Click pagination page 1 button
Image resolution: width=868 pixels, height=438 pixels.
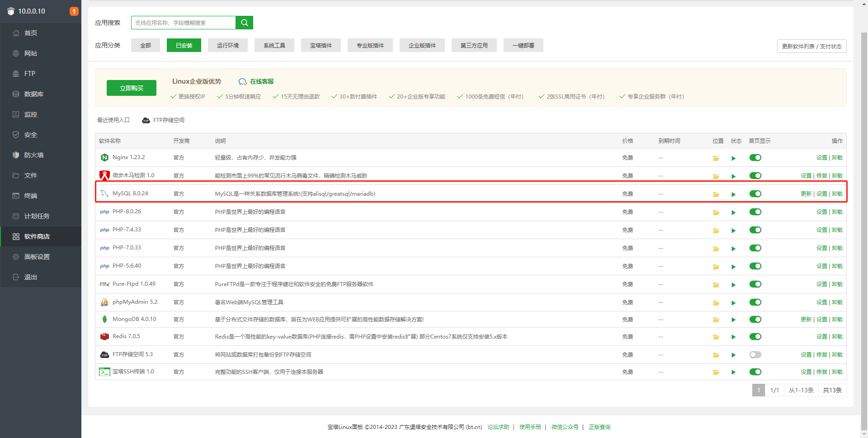tap(759, 390)
